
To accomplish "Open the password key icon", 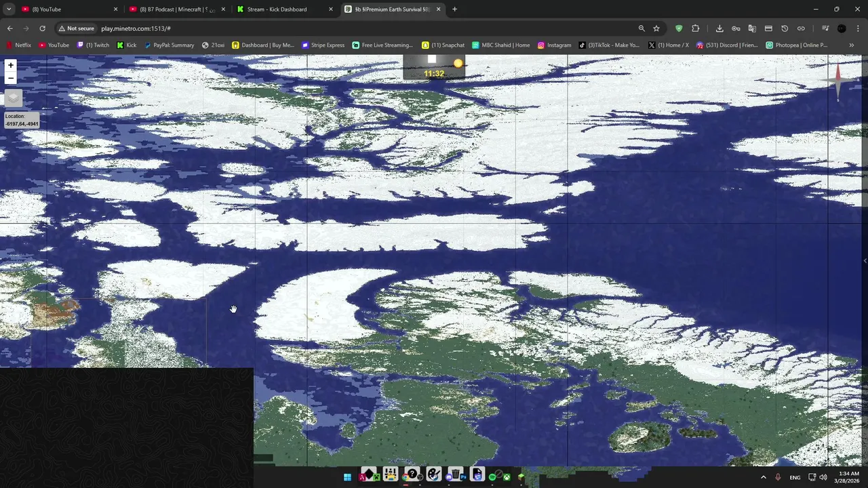I will (736, 28).
